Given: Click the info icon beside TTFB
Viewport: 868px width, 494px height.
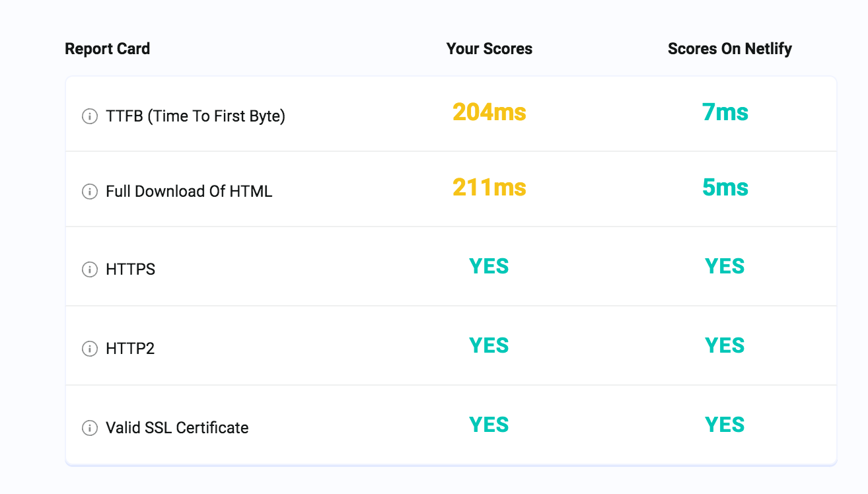Looking at the screenshot, I should pos(89,117).
